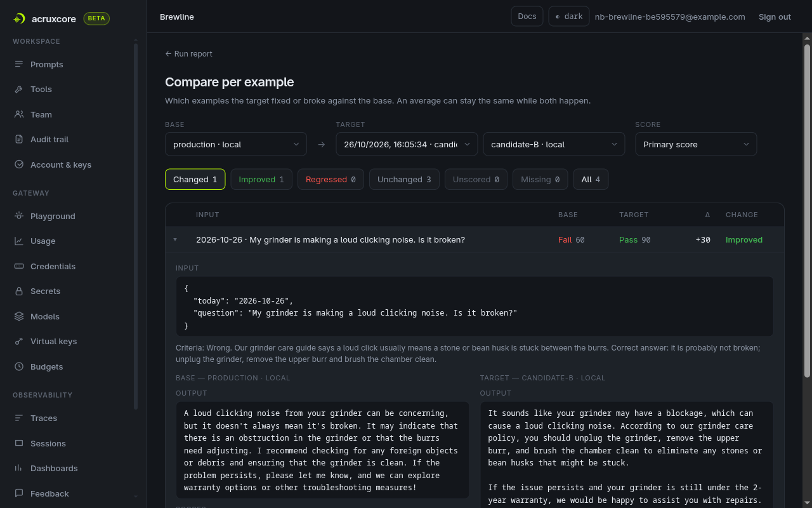This screenshot has height=508, width=812.
Task: Open Virtual keys via its key icon
Action: click(19, 342)
